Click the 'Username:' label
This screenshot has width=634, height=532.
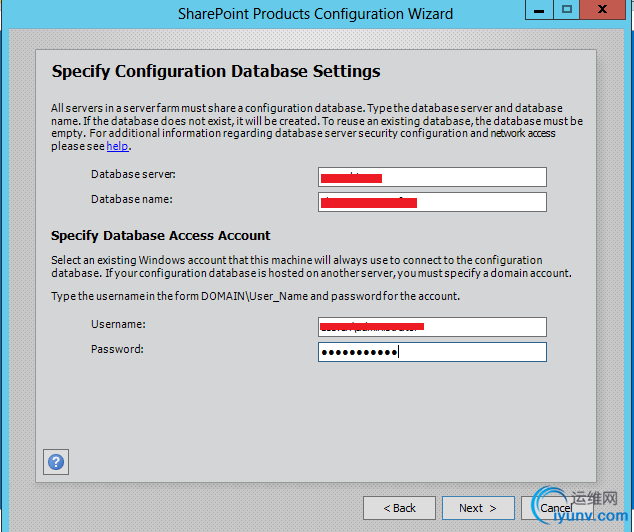point(118,324)
